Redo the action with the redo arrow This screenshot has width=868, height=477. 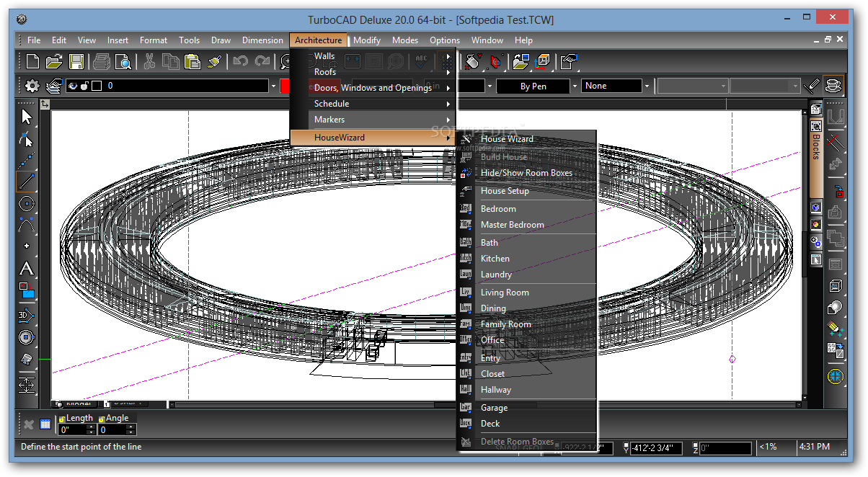[x=262, y=62]
